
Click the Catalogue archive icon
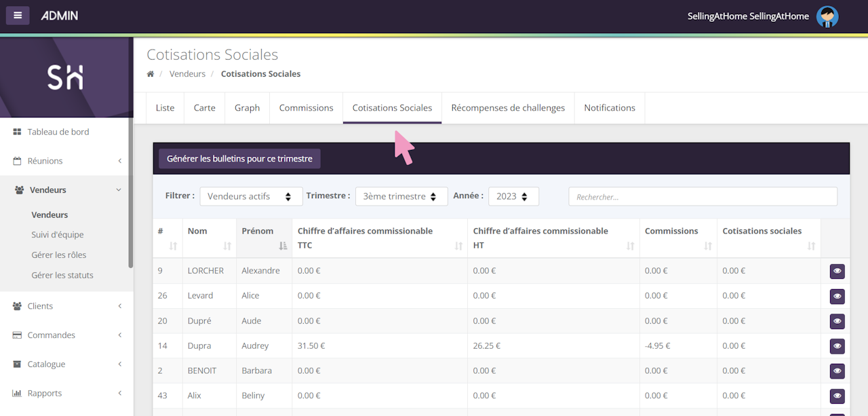(18, 364)
